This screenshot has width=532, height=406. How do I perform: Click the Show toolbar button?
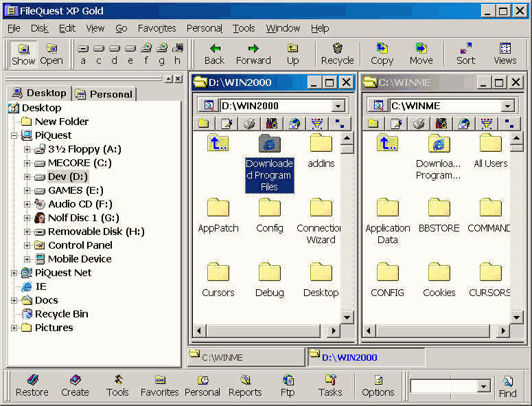[23, 54]
